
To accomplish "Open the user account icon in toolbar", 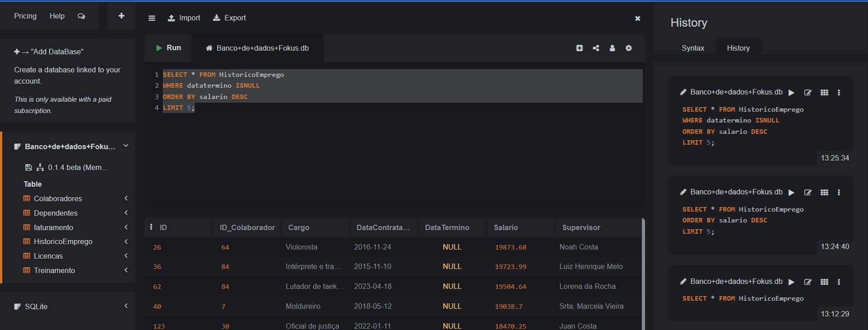I will point(612,48).
